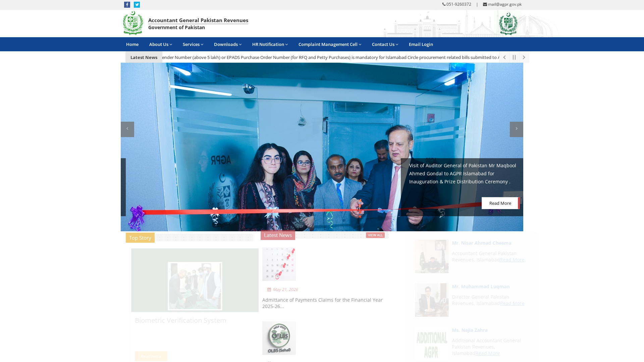644x362 pixels.
Task: Click the calendar icon next to May 21, 2026
Action: pyautogui.click(x=269, y=290)
